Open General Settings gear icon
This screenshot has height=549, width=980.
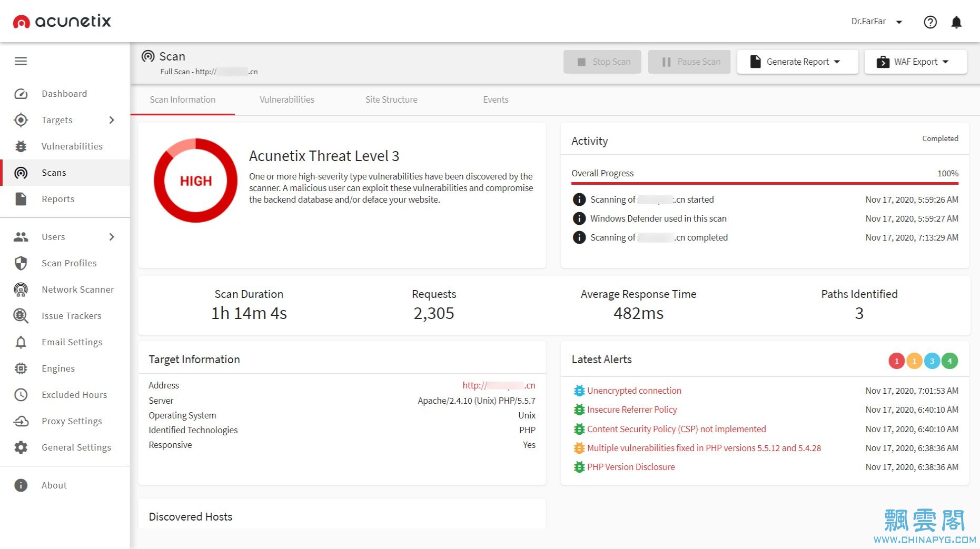point(21,447)
